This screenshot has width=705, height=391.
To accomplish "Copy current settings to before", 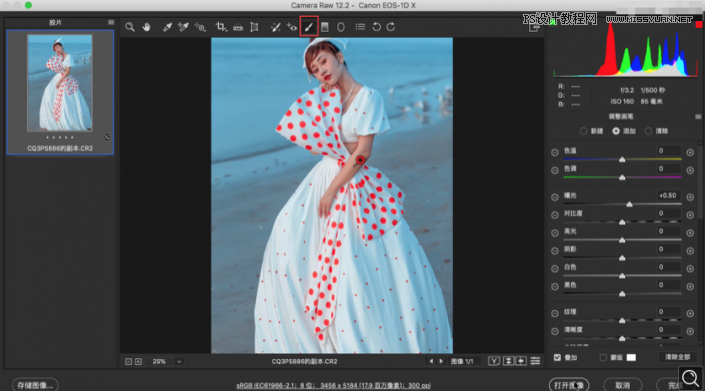I will click(521, 361).
